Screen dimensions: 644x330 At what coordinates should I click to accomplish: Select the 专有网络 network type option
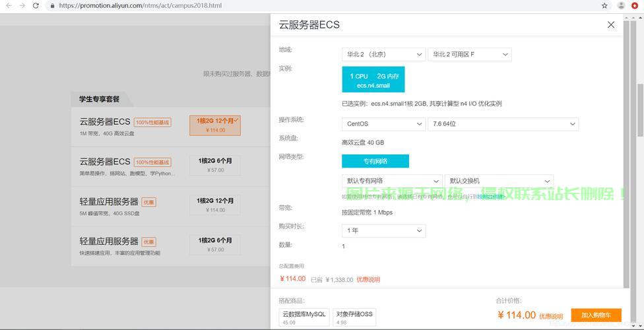tap(375, 161)
